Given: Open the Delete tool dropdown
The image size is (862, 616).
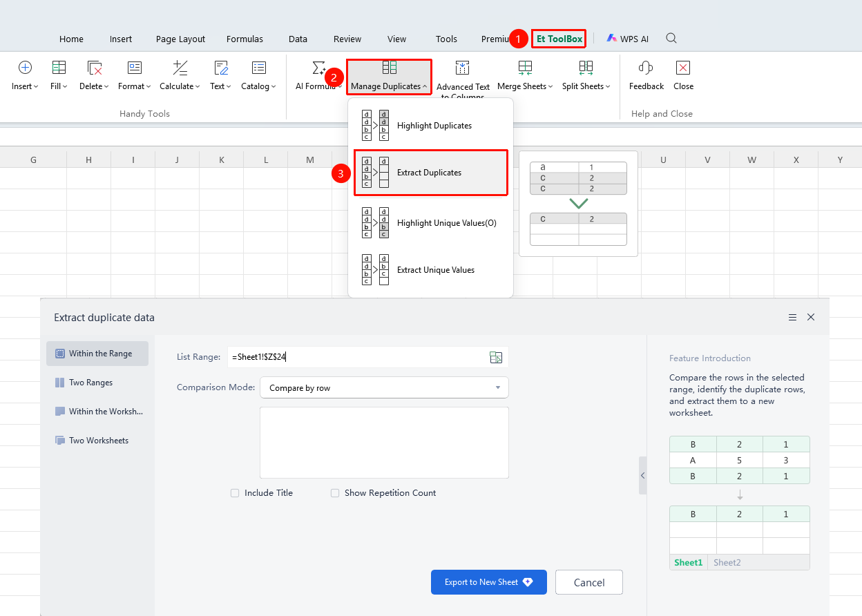Looking at the screenshot, I should 94,76.
